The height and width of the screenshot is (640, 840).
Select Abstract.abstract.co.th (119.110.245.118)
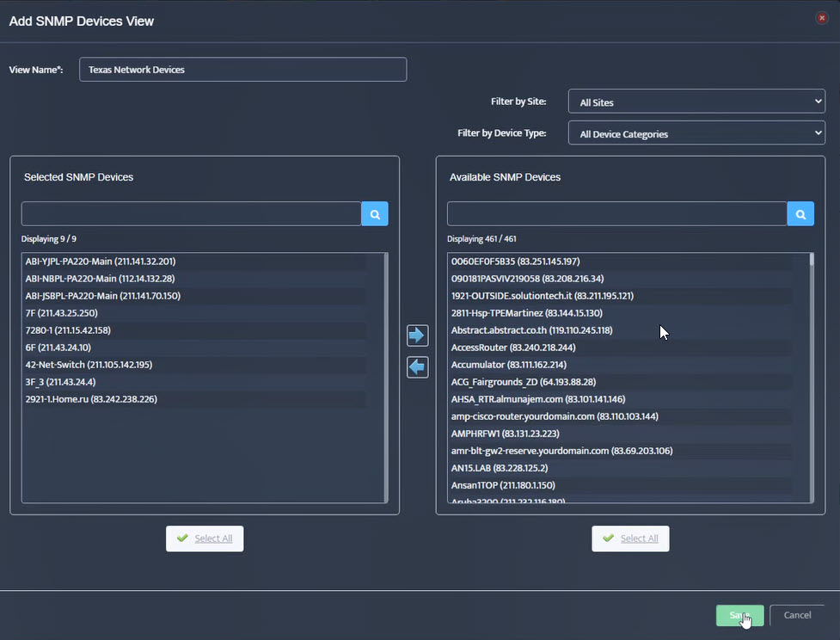coord(621,330)
